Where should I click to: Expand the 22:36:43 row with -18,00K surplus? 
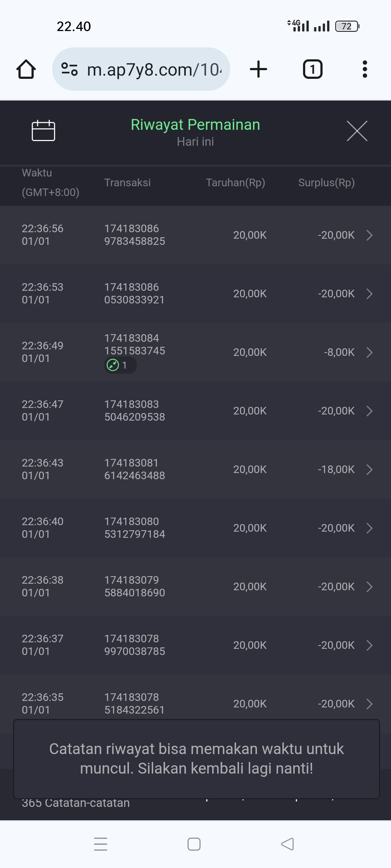pos(369,469)
